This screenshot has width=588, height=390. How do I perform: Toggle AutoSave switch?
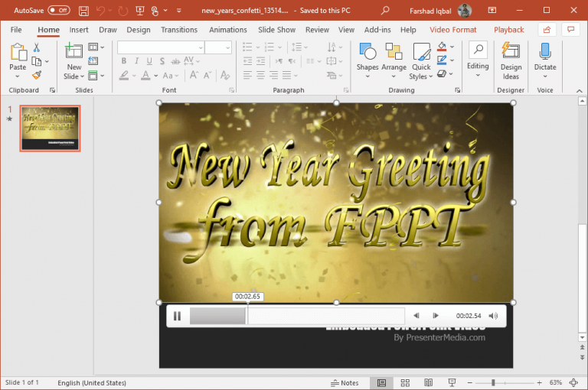[59, 11]
